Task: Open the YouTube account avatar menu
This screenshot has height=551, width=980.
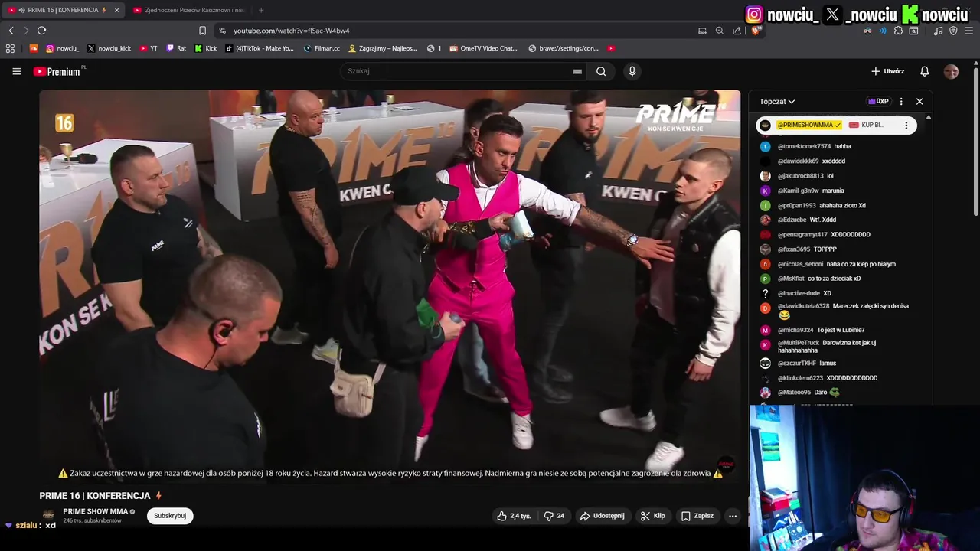Action: tap(951, 71)
